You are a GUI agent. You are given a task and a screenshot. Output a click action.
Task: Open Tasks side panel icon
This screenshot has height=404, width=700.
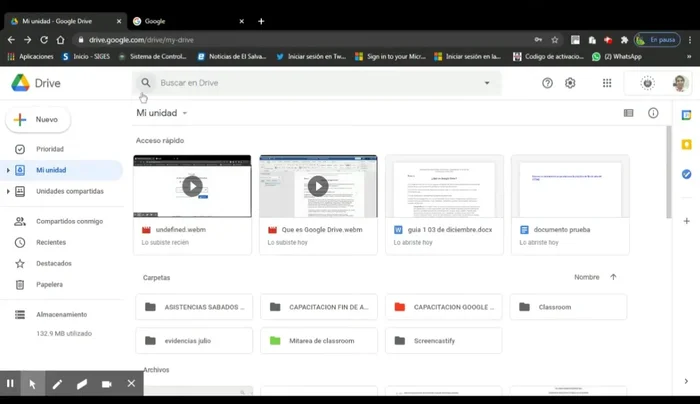click(x=686, y=174)
